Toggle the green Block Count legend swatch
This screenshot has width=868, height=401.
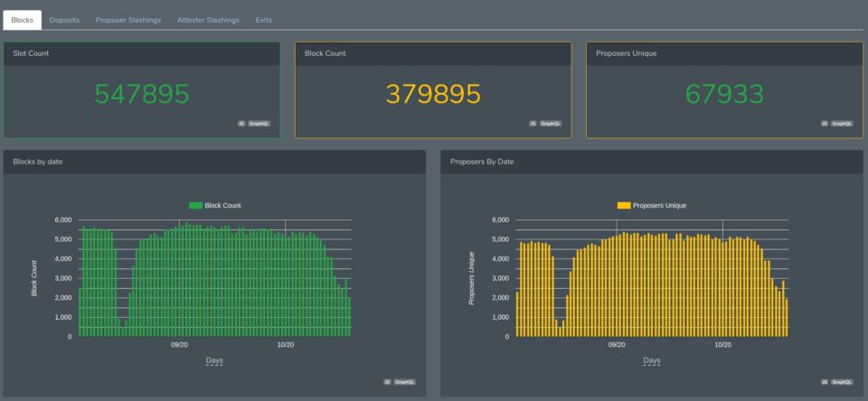pos(196,205)
